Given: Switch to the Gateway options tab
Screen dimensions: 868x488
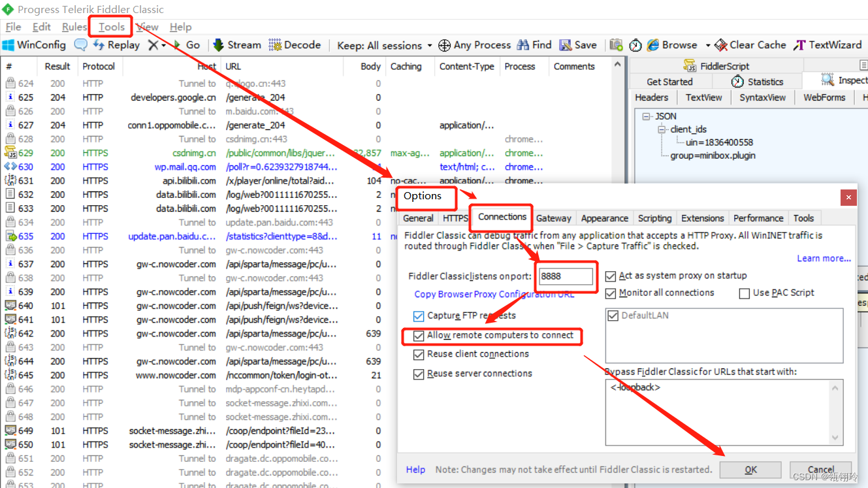Looking at the screenshot, I should (x=554, y=218).
